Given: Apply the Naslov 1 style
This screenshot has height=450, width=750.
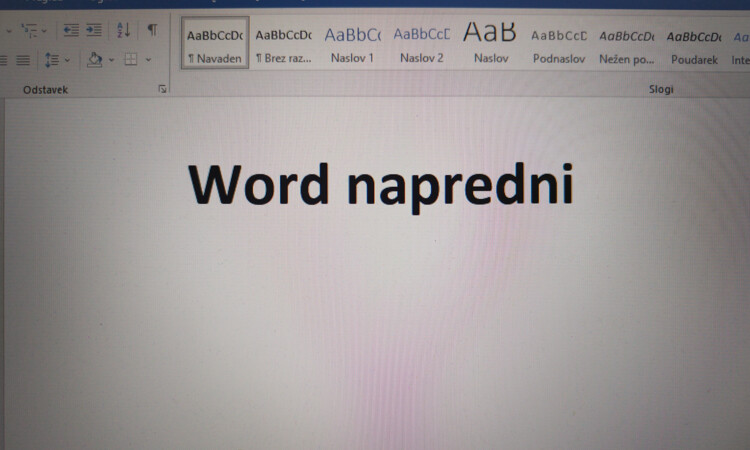Looking at the screenshot, I should pos(353,43).
